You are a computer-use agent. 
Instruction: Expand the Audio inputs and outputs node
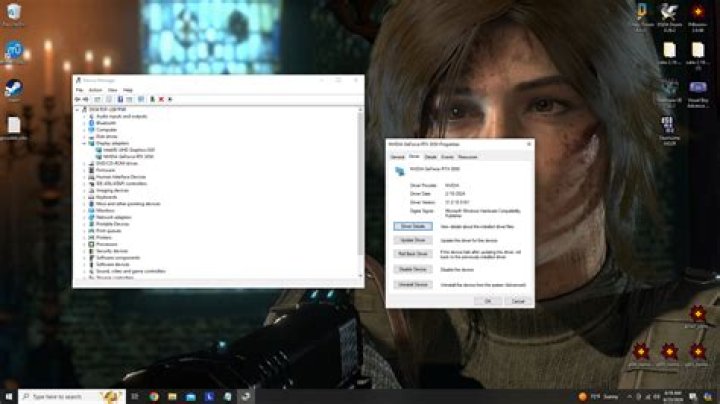coord(84,116)
